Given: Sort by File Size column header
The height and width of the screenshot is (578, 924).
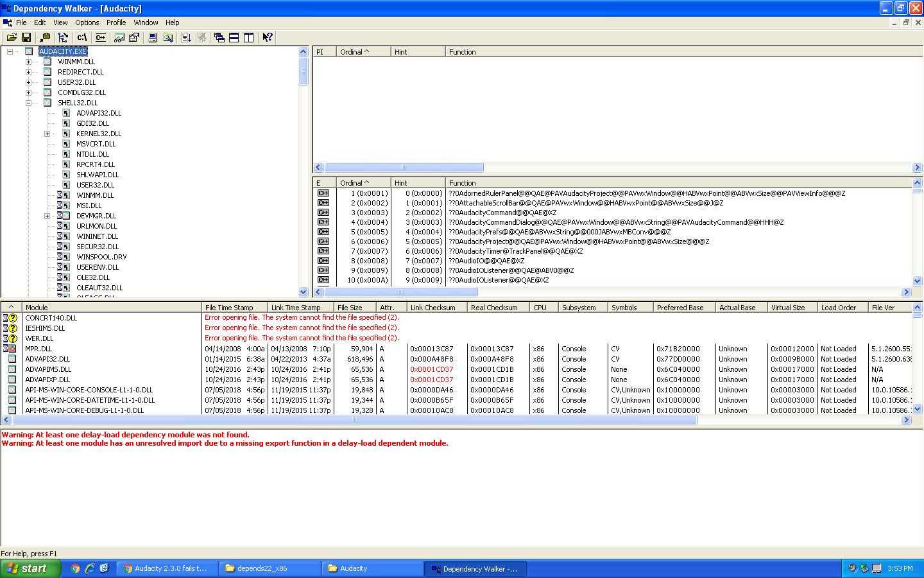Looking at the screenshot, I should pyautogui.click(x=354, y=308).
